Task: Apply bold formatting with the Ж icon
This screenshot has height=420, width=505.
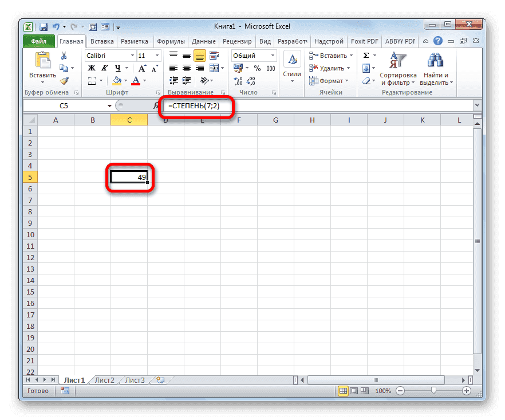Action: pos(91,68)
